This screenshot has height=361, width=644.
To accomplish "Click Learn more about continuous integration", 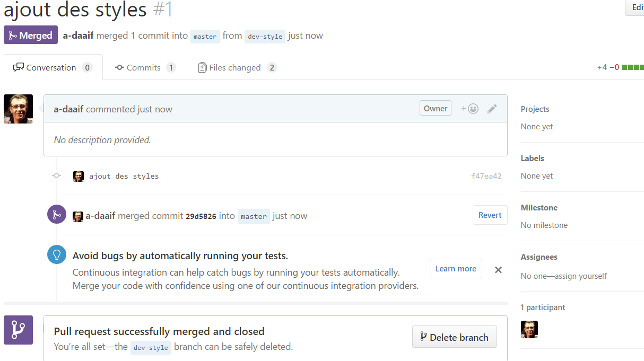I will point(456,269).
